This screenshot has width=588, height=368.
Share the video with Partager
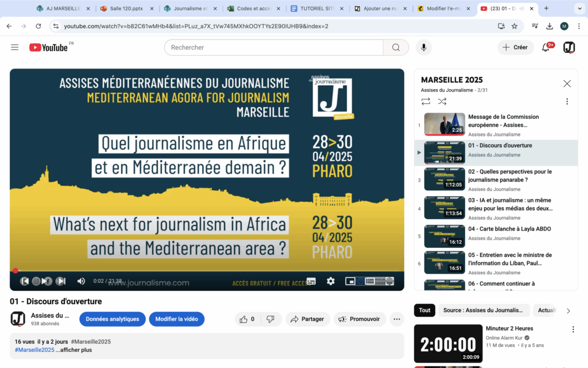[308, 319]
